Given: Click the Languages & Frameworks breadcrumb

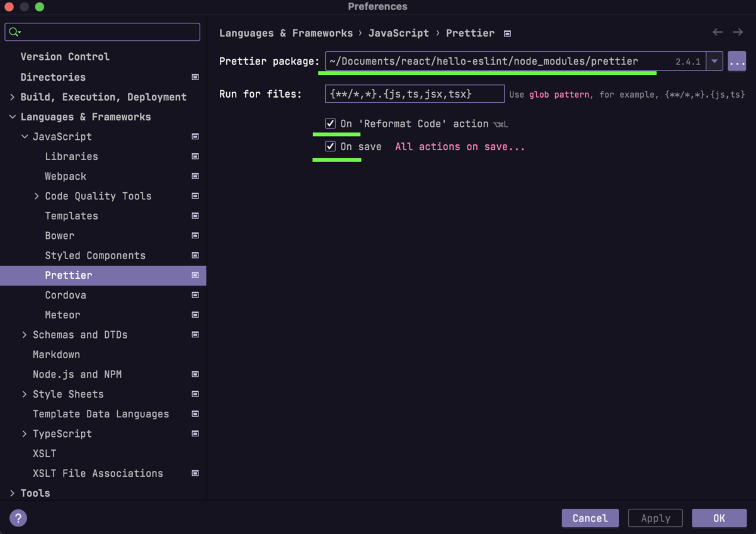Looking at the screenshot, I should tap(286, 33).
